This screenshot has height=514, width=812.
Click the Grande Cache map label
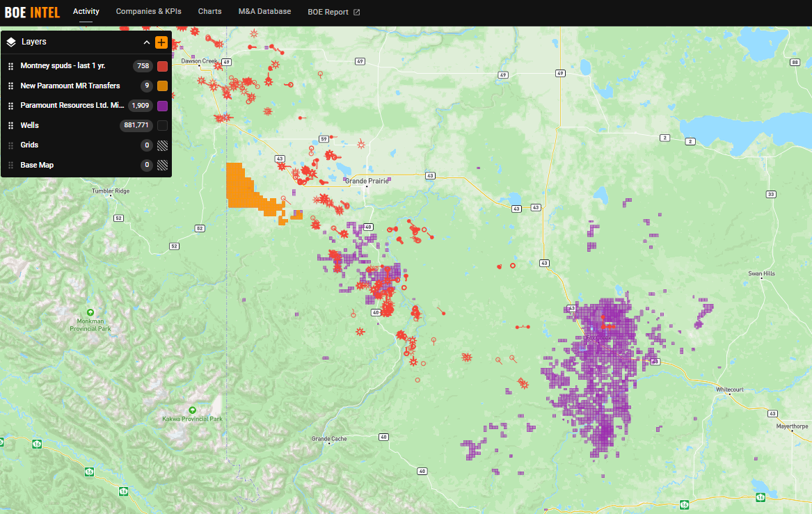329,439
